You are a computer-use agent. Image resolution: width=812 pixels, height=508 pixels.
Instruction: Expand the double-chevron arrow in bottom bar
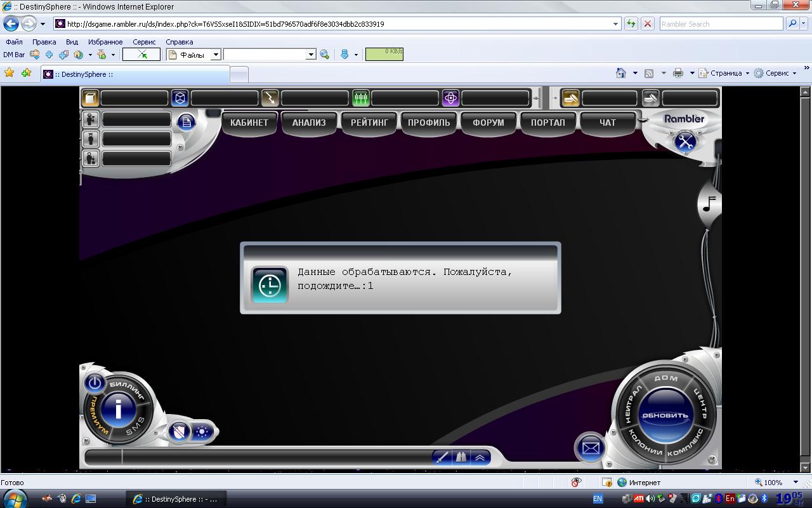click(x=480, y=457)
